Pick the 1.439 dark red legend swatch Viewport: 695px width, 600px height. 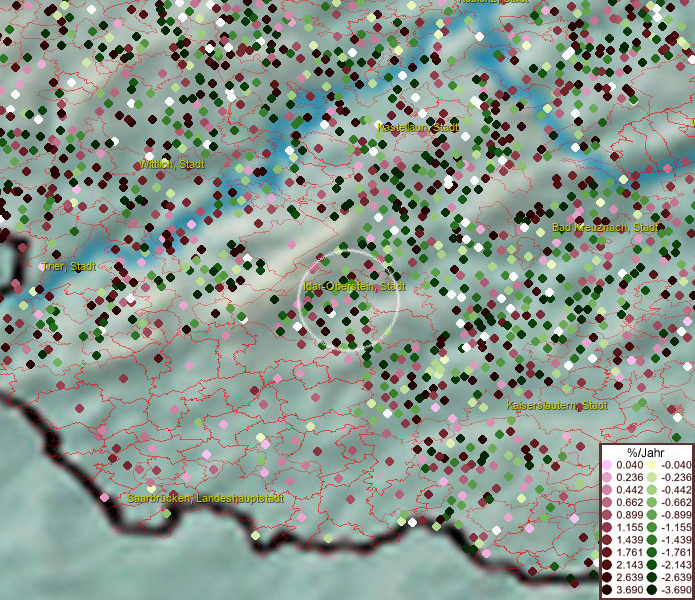607,540
